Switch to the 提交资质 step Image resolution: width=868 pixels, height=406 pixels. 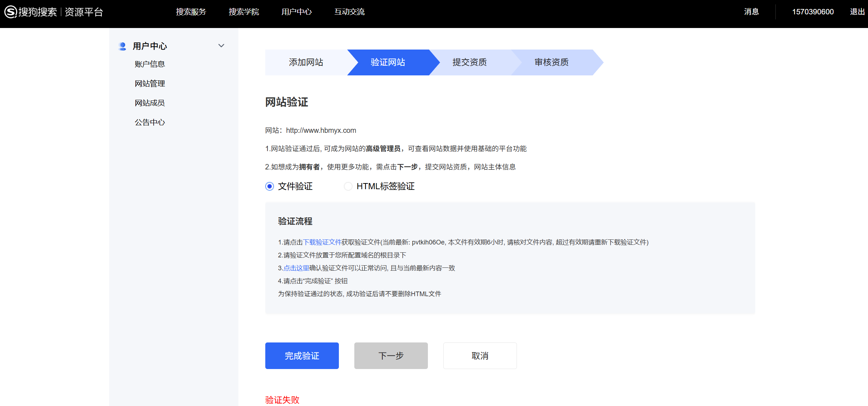[x=470, y=62]
